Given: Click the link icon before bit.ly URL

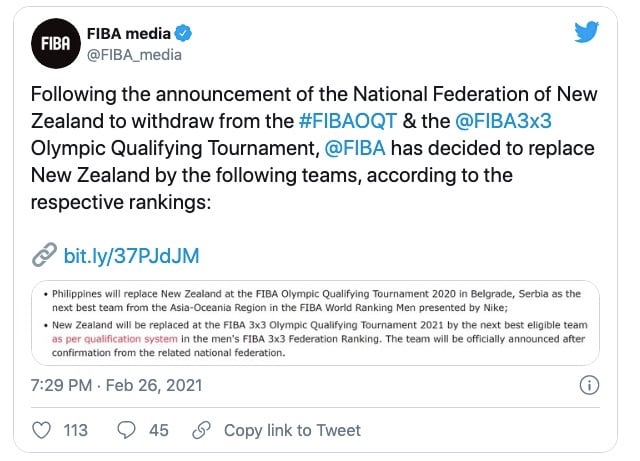Looking at the screenshot, I should (x=44, y=255).
